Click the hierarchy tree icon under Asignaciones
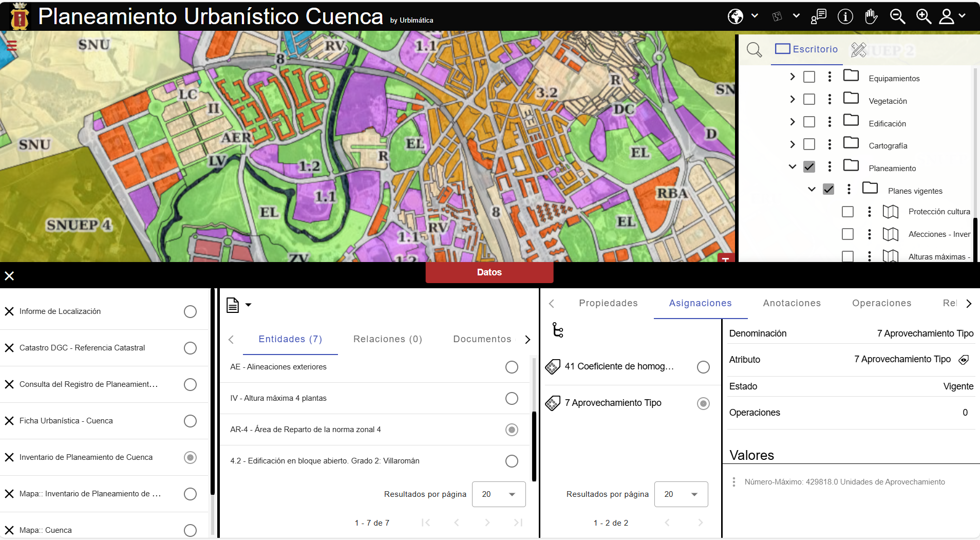Viewport: 980px width, 540px height. point(558,330)
